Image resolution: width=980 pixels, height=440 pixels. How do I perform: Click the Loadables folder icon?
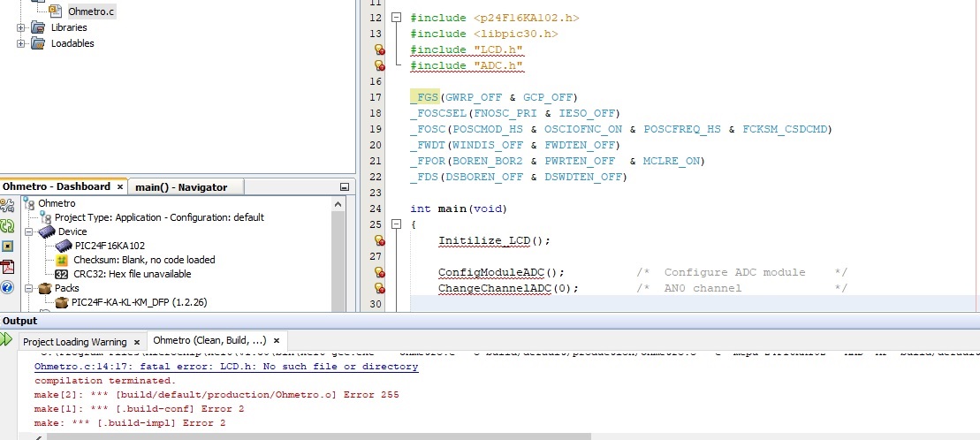38,43
